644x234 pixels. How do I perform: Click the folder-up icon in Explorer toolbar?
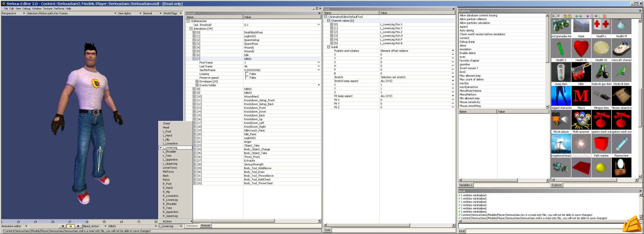point(570,16)
